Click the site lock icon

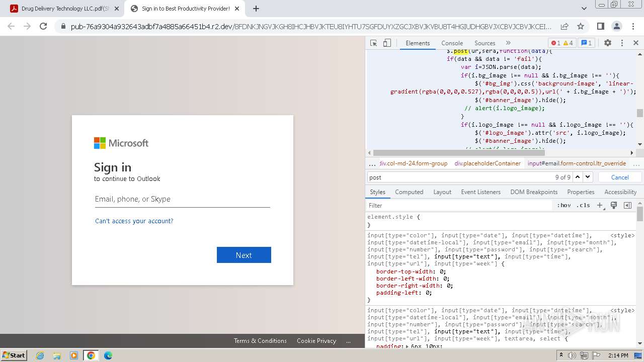point(63,27)
